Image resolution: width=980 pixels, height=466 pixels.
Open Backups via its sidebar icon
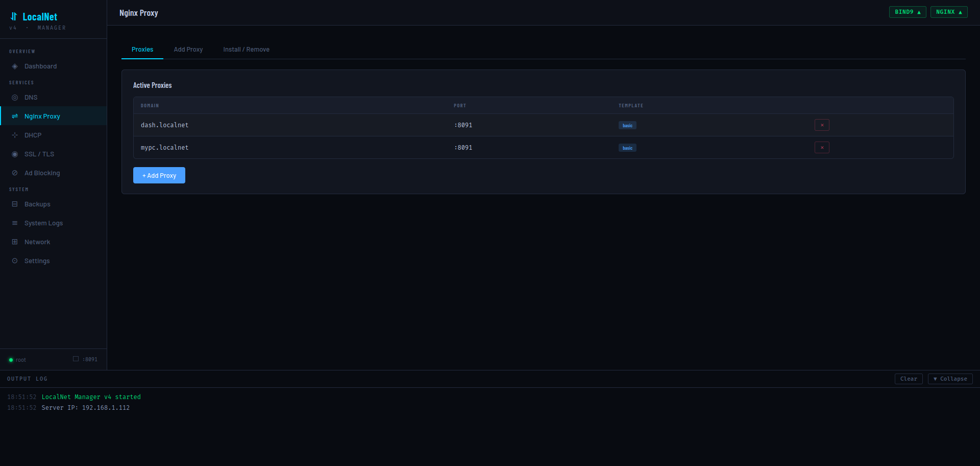[x=15, y=204]
